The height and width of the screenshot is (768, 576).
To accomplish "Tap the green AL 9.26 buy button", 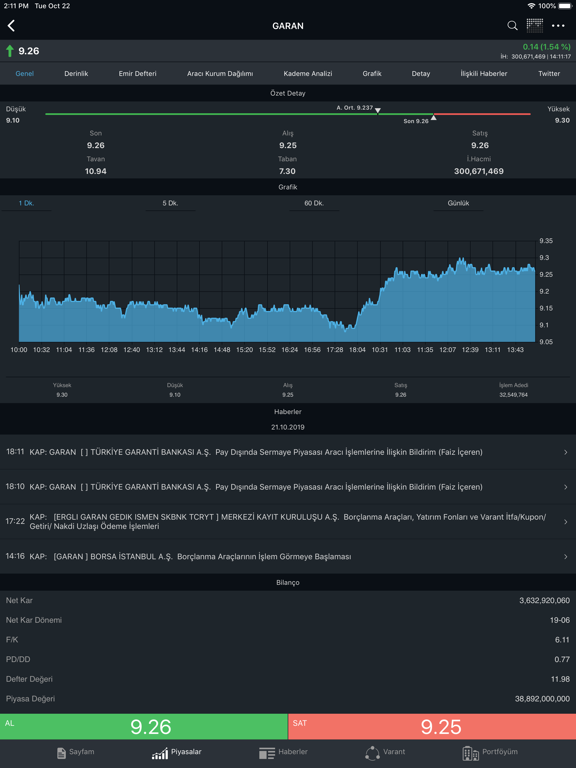I will pos(144,726).
